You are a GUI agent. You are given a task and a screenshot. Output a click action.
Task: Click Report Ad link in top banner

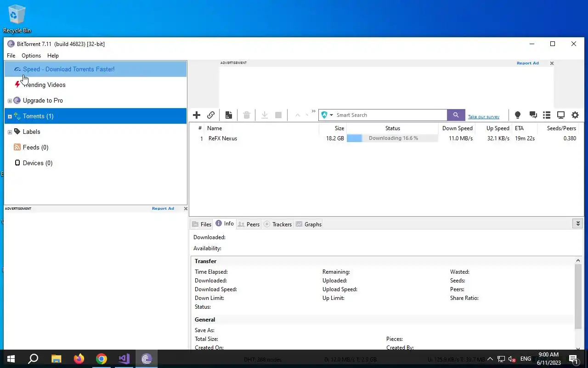click(528, 63)
